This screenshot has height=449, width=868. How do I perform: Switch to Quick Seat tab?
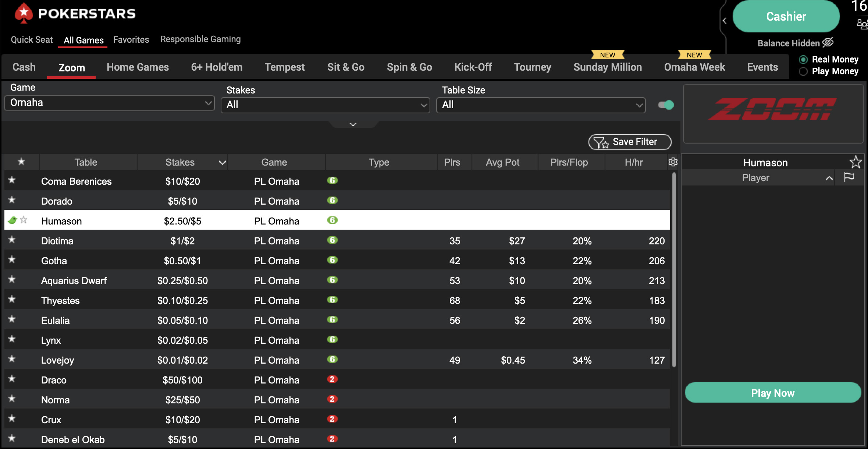[32, 40]
